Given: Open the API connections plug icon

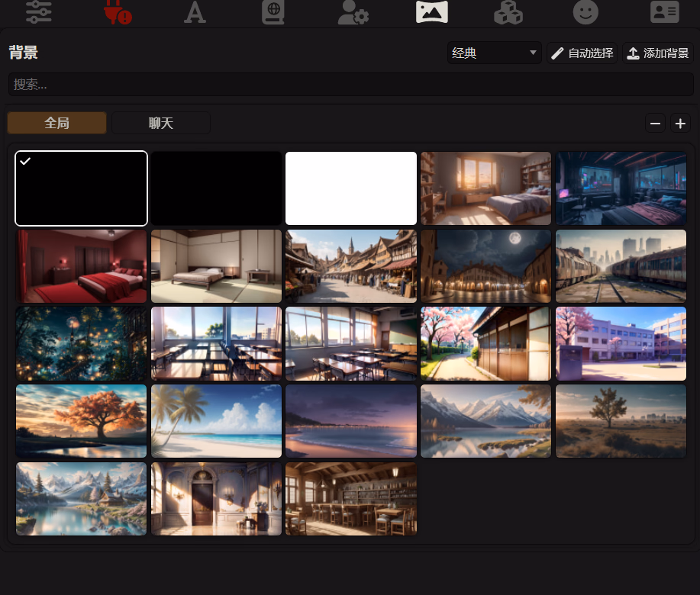Looking at the screenshot, I should click(x=118, y=12).
